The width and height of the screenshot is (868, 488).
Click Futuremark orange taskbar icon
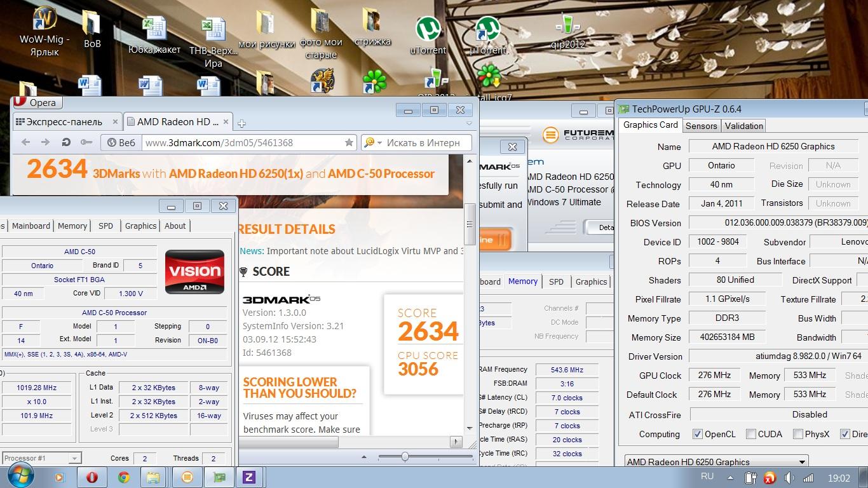187,477
